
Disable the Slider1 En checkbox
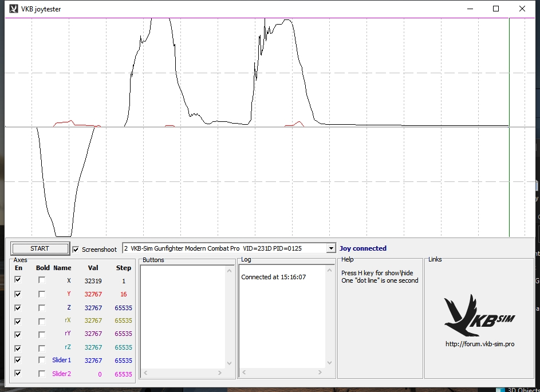click(18, 361)
